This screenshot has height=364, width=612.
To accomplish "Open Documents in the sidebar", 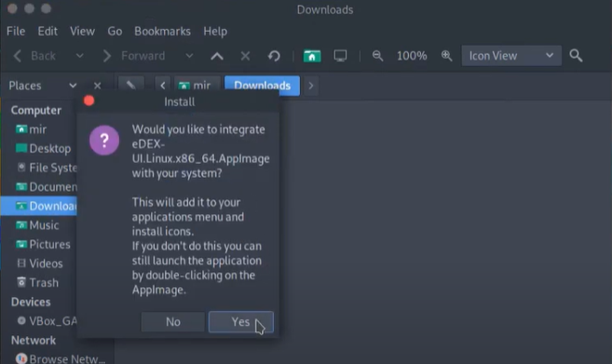I will (x=39, y=186).
